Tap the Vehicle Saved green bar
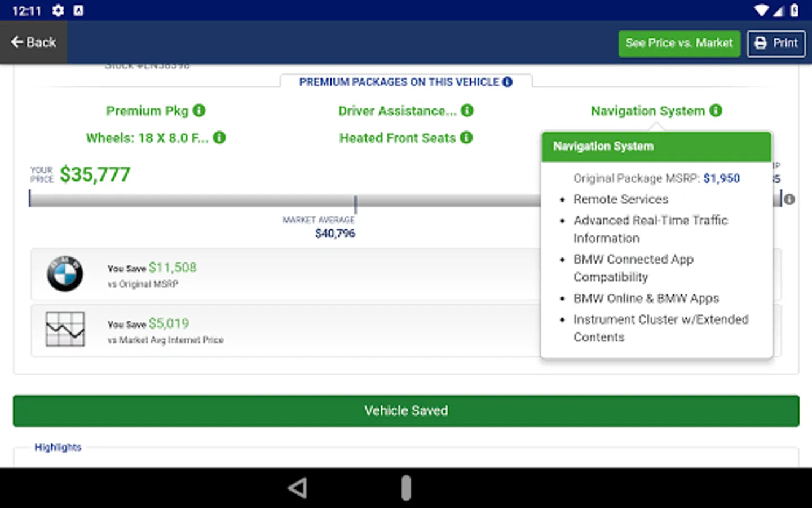 tap(406, 411)
